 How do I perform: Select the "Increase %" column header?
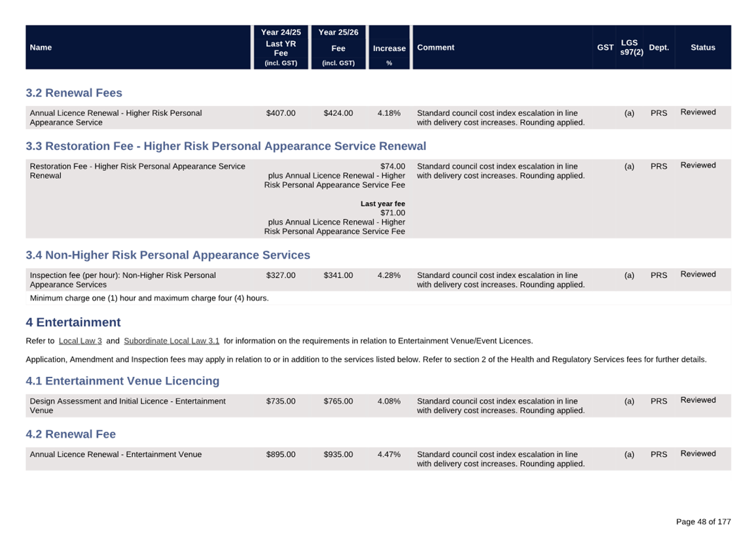[x=389, y=48]
